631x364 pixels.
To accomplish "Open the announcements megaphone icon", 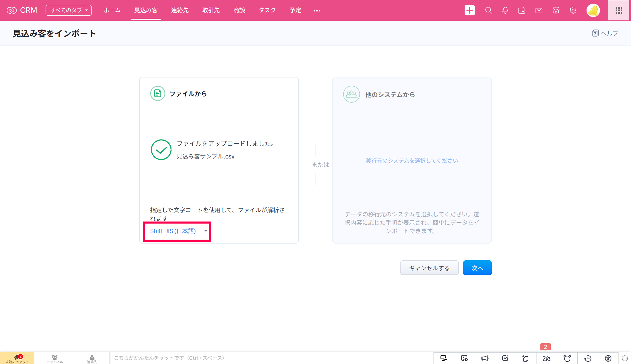I will pyautogui.click(x=485, y=358).
